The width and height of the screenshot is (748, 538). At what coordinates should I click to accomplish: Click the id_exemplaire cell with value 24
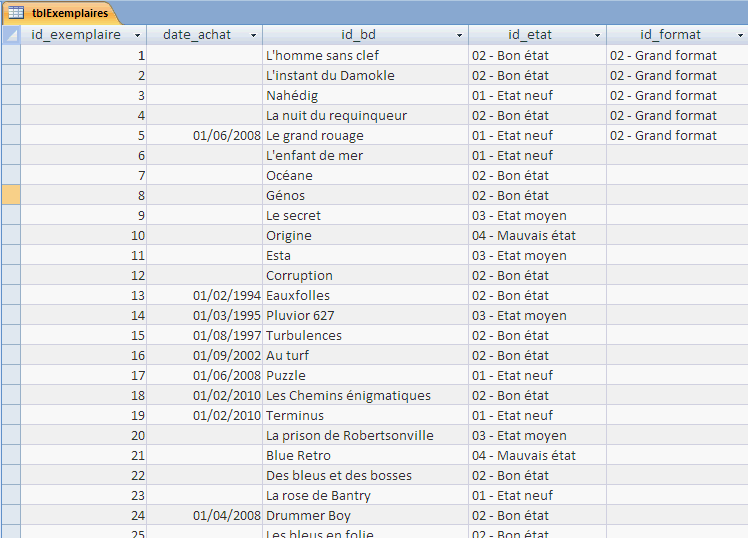[x=84, y=515]
